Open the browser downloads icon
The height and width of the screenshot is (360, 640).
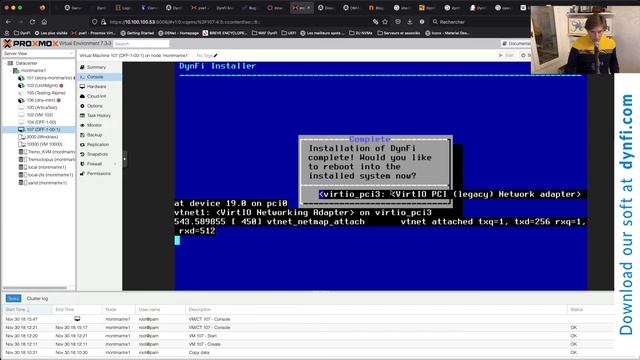[410, 22]
